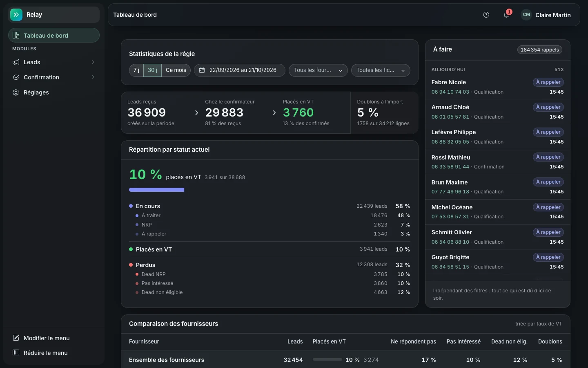
Task: Click the megaphone icon beside Leads
Action: [x=16, y=62]
